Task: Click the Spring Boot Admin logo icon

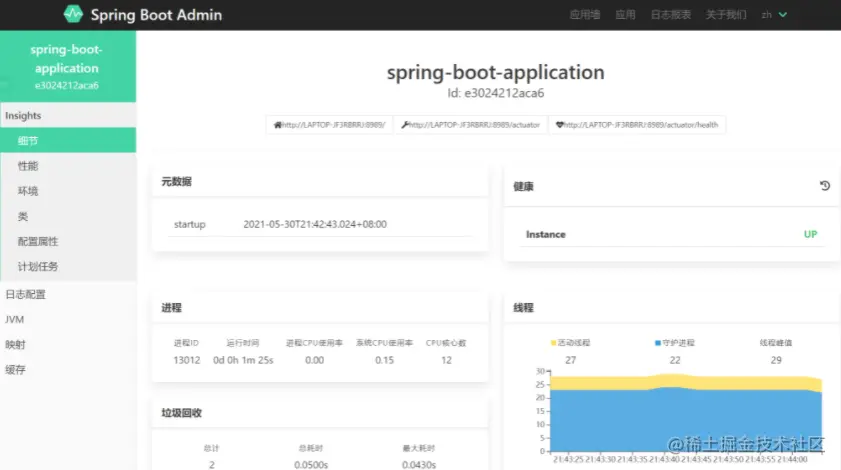Action: click(x=73, y=14)
